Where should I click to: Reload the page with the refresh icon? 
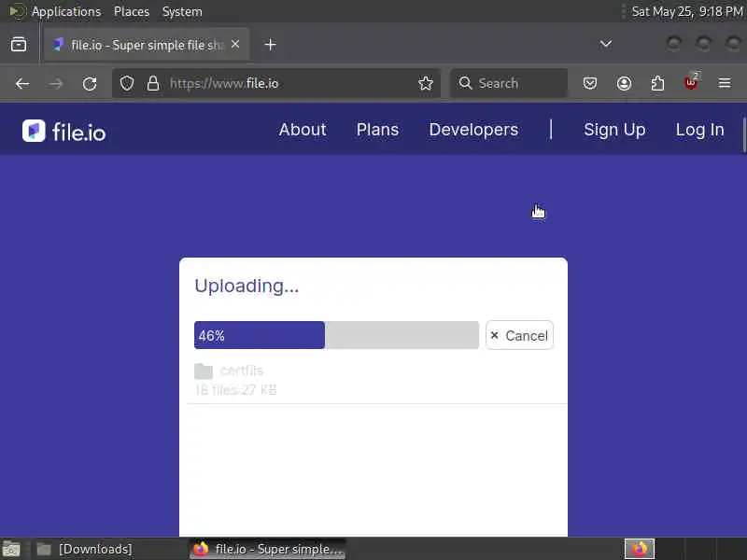coord(90,84)
